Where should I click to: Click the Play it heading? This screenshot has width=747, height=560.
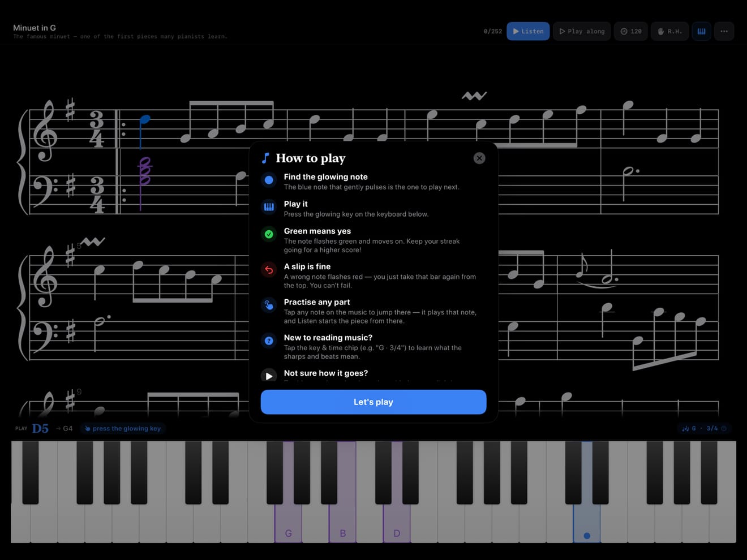296,204
